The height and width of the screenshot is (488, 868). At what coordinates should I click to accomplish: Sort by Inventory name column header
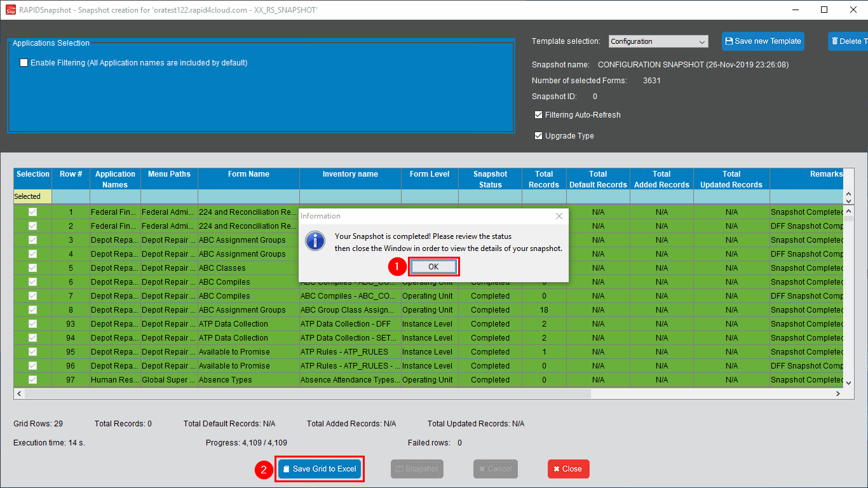click(x=351, y=179)
